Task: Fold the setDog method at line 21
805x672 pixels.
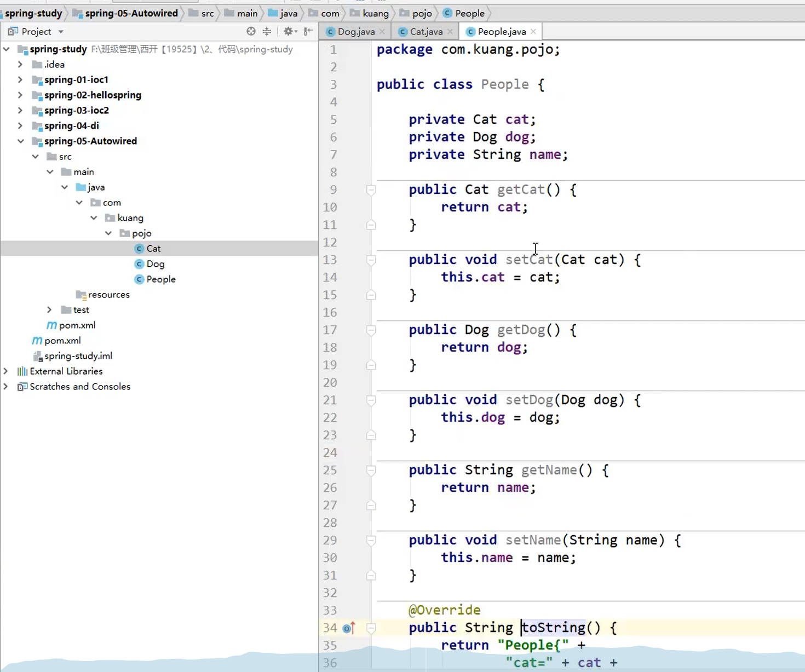Action: coord(371,400)
